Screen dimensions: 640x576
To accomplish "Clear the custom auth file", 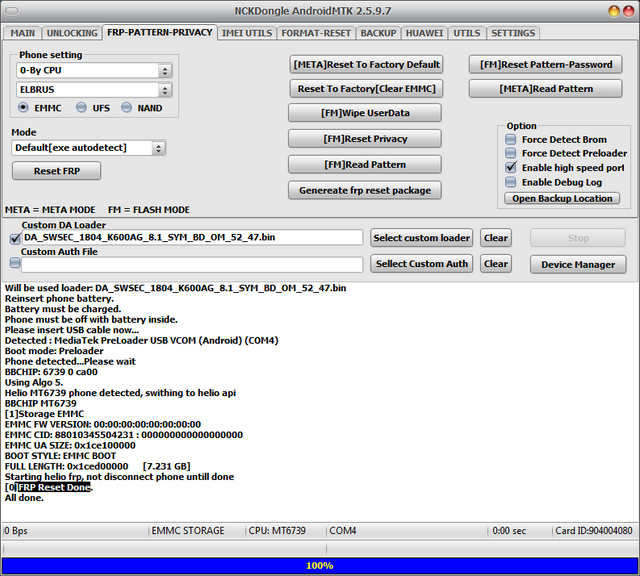I will pos(496,264).
